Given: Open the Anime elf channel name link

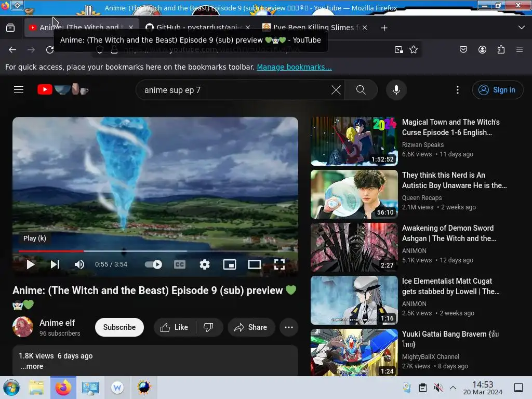Looking at the screenshot, I should [57, 323].
